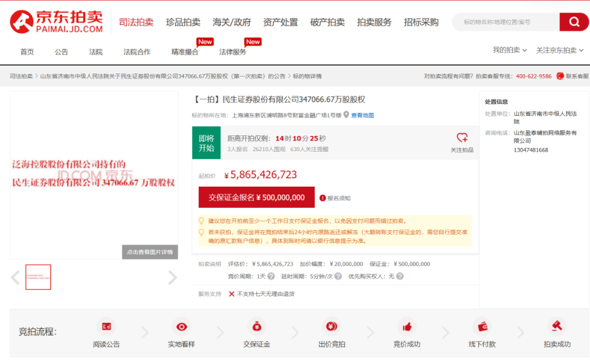Click 加价幅度 ¥20,000,000 value
This screenshot has height=364, width=590.
[346, 264]
